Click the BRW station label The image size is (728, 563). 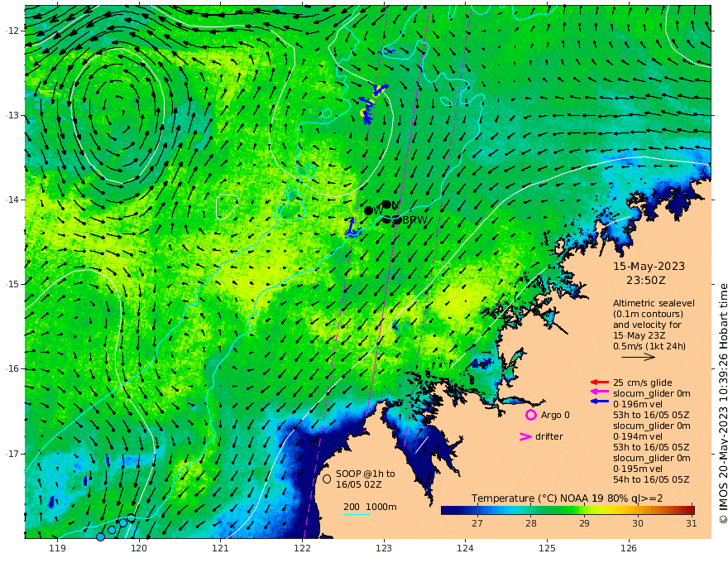coord(414,220)
